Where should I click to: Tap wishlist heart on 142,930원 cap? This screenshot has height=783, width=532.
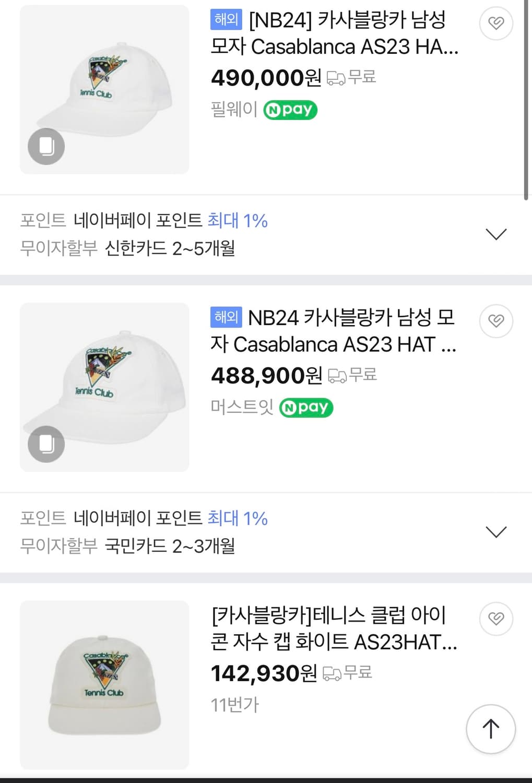coord(496,619)
